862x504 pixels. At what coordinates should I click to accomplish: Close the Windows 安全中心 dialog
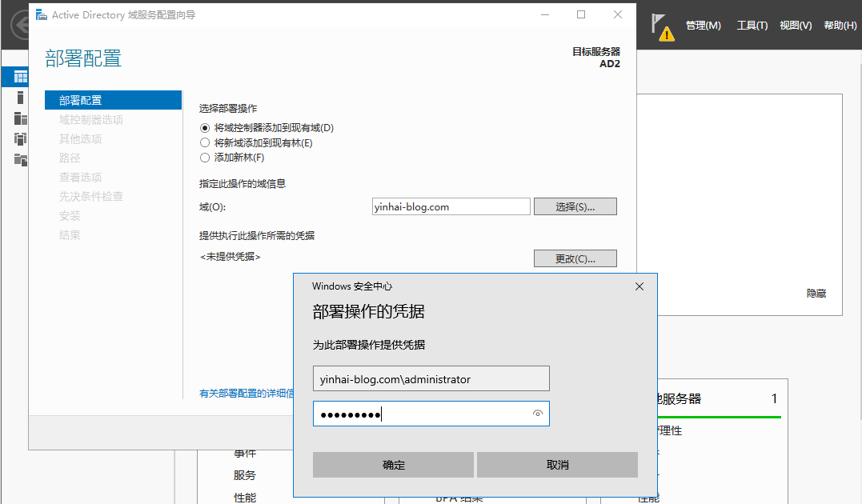click(x=639, y=286)
